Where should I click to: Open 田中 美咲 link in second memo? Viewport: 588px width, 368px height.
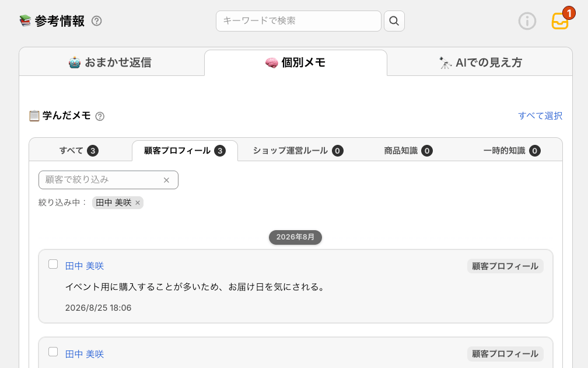85,354
